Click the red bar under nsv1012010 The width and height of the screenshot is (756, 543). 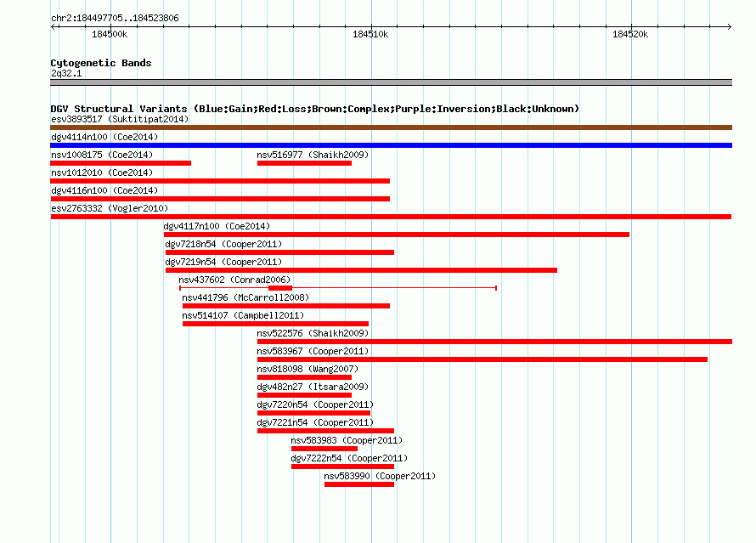220,181
